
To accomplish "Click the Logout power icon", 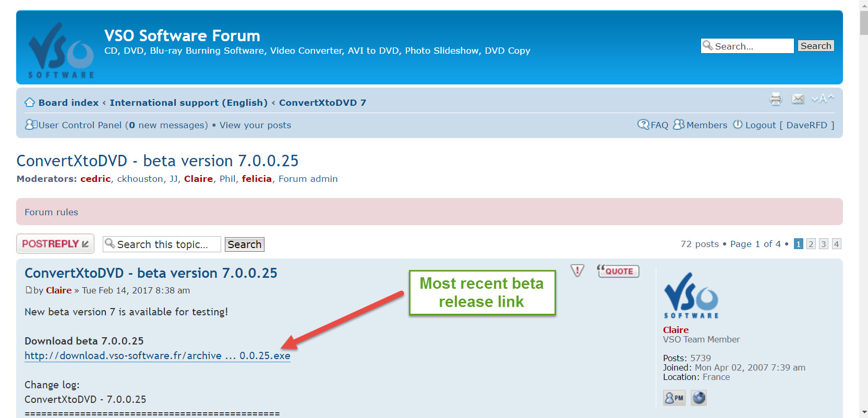I will click(738, 125).
